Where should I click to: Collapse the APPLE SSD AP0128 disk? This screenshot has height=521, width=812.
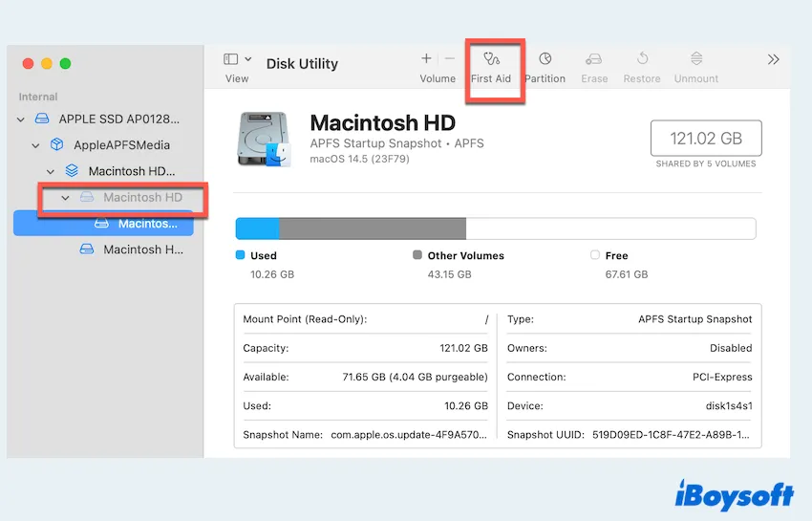point(21,119)
